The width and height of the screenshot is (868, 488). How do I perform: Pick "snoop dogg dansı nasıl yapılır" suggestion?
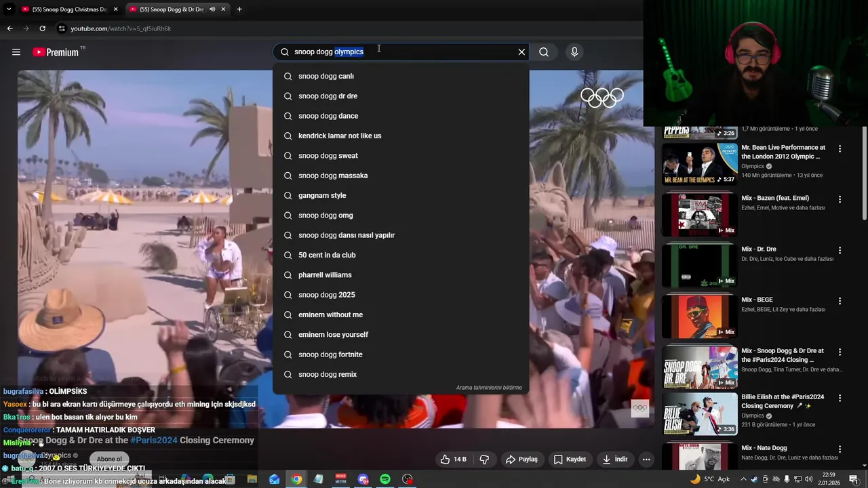tap(401, 235)
